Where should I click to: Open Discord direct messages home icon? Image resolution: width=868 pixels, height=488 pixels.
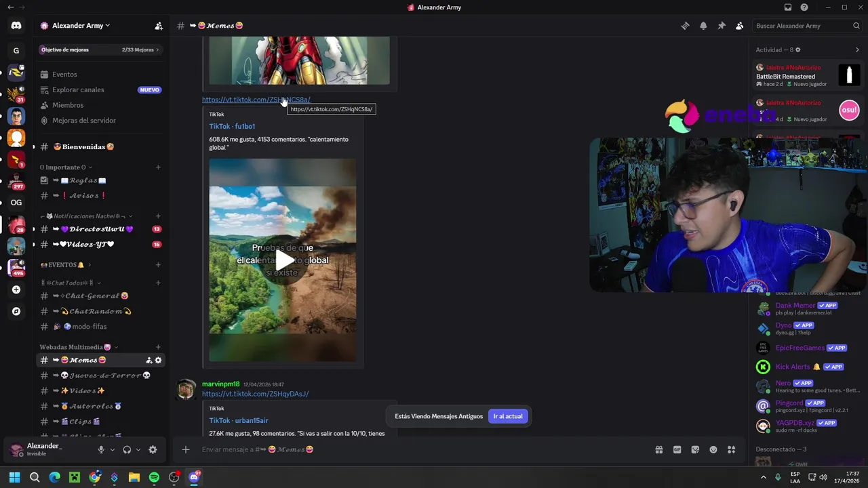click(x=16, y=26)
